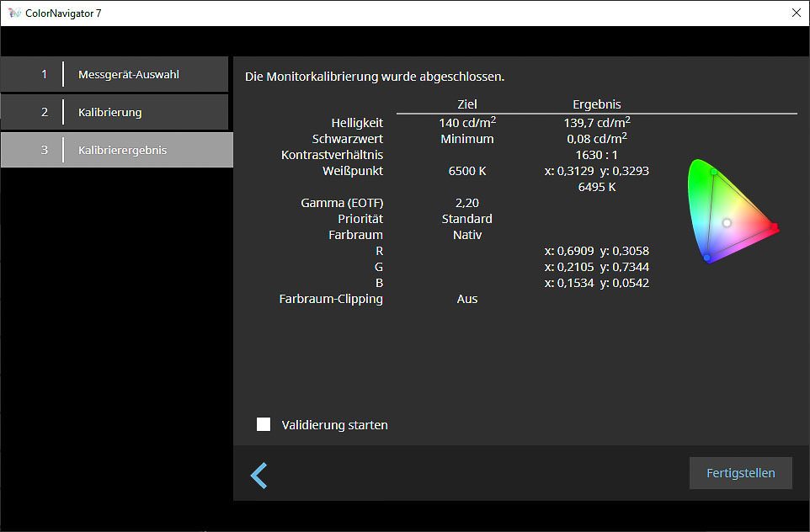Click the white point marker in gamut diagram
Image resolution: width=810 pixels, height=532 pixels.
727,222
